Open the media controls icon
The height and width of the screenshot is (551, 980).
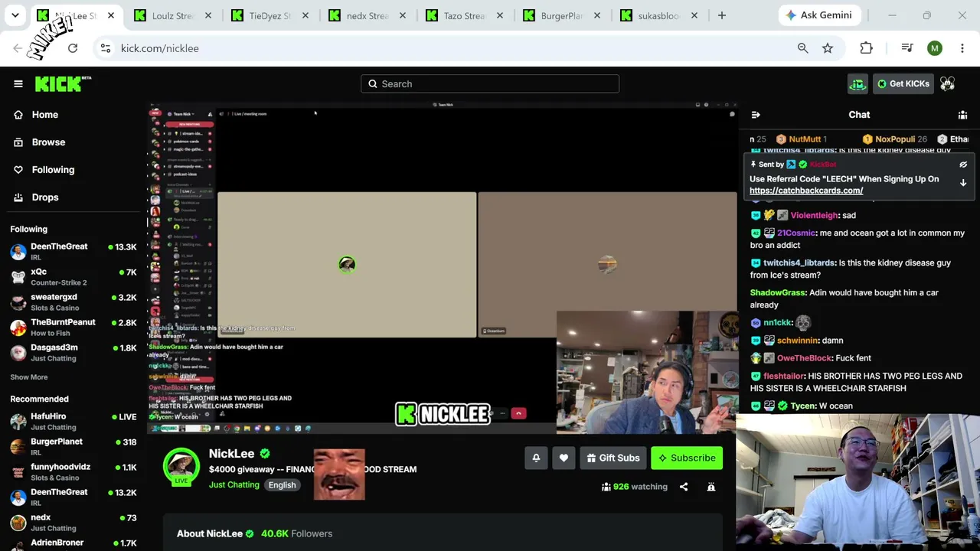(x=907, y=48)
